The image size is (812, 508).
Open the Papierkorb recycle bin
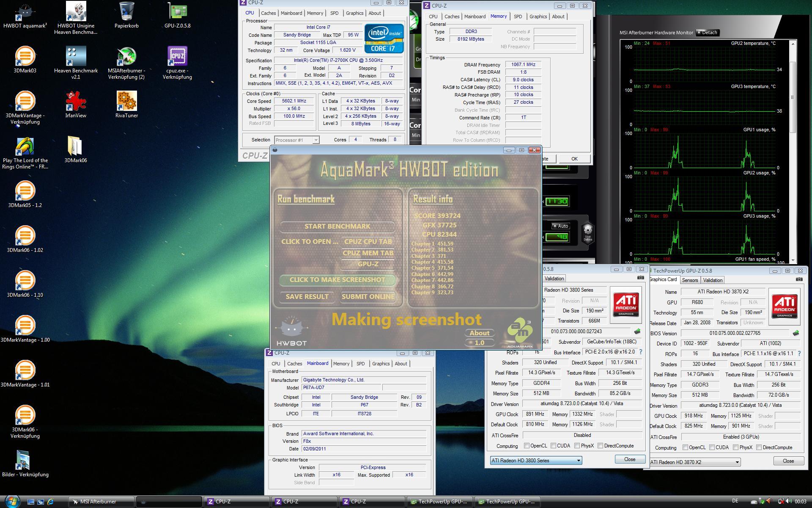pyautogui.click(x=126, y=15)
